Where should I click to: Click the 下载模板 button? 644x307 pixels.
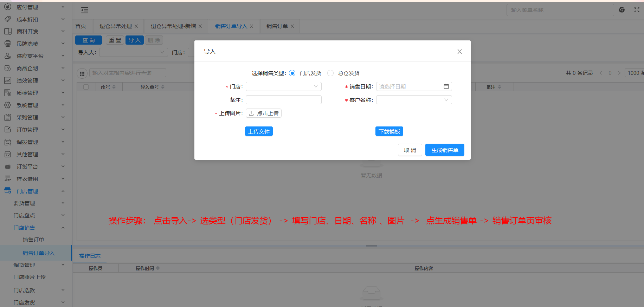pos(389,131)
